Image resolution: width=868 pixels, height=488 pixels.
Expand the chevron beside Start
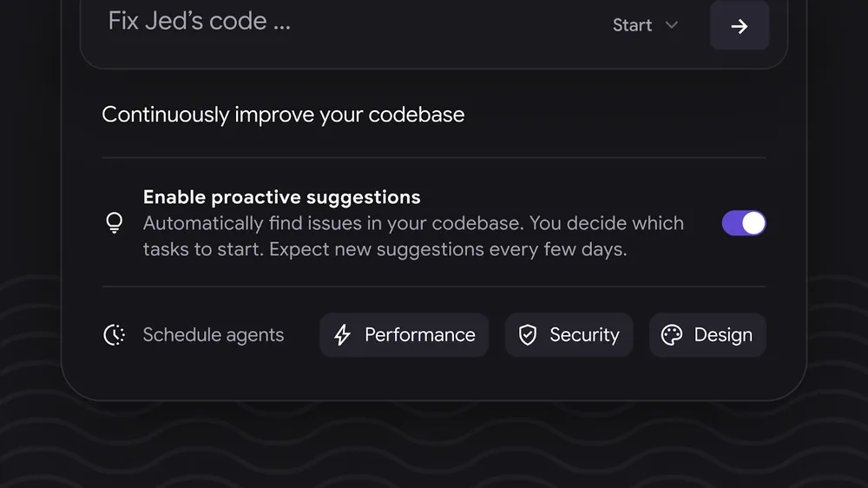pyautogui.click(x=671, y=25)
